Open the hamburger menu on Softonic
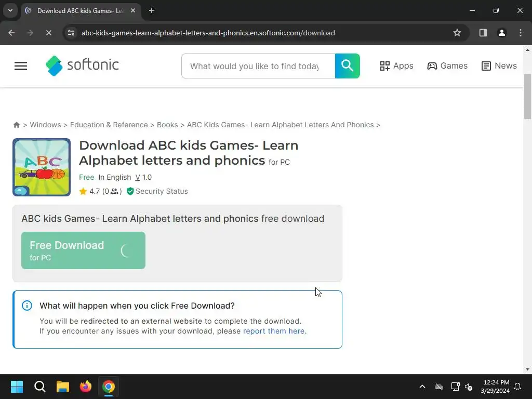The height and width of the screenshot is (399, 532). coord(21,66)
